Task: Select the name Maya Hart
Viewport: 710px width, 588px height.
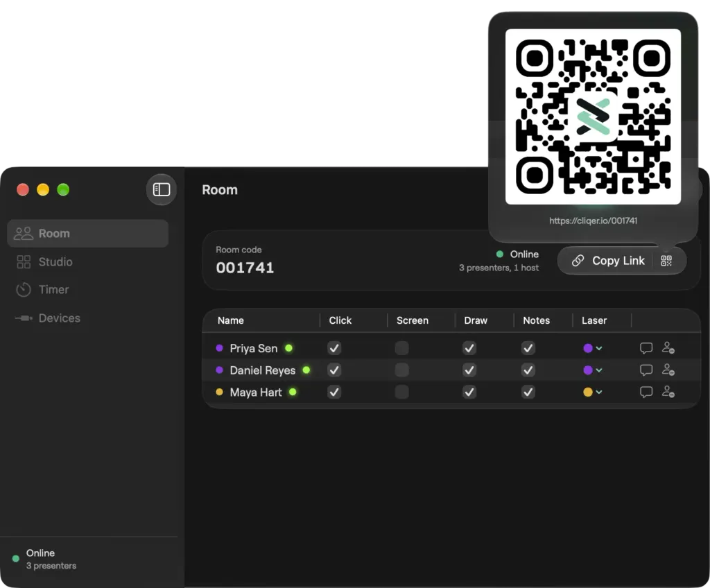Action: pyautogui.click(x=256, y=392)
